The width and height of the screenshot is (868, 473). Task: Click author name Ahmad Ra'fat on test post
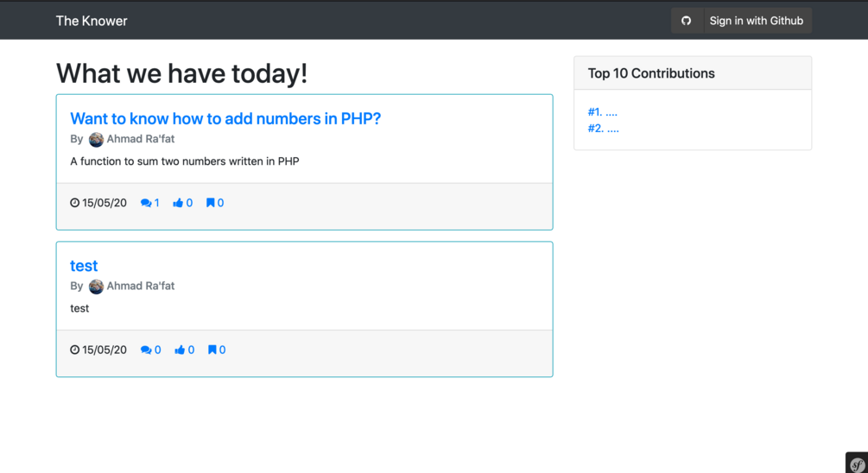(141, 286)
